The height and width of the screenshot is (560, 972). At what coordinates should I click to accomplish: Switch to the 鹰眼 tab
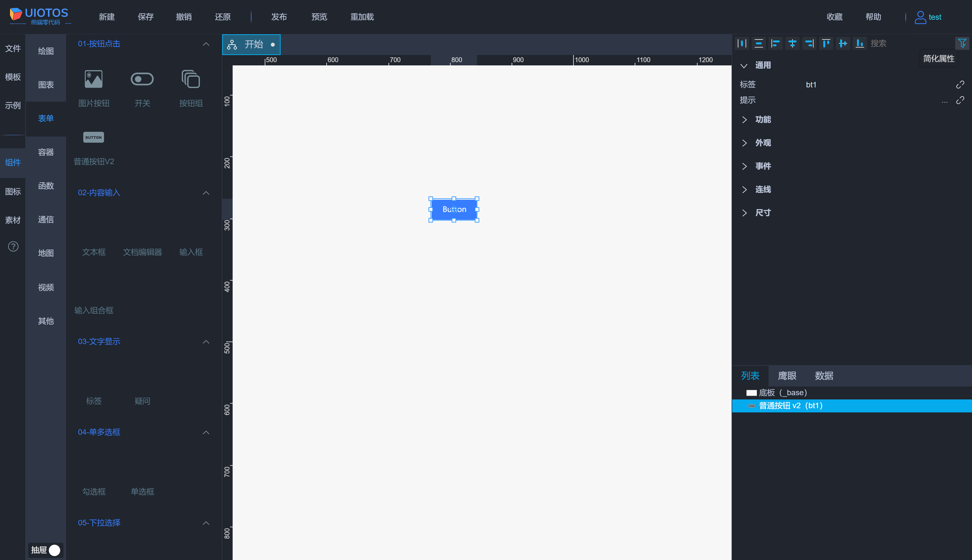[x=787, y=376]
